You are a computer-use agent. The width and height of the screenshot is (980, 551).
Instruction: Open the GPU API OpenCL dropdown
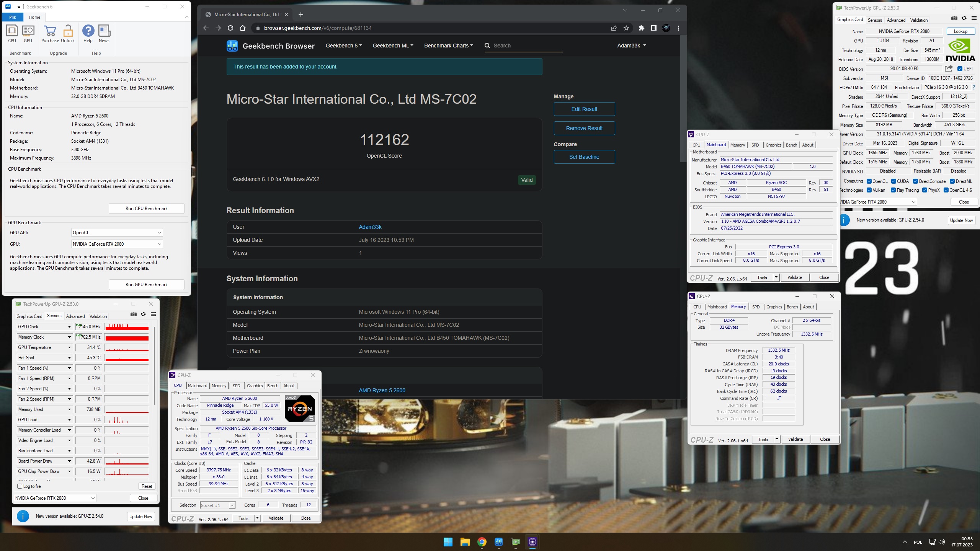pyautogui.click(x=117, y=233)
